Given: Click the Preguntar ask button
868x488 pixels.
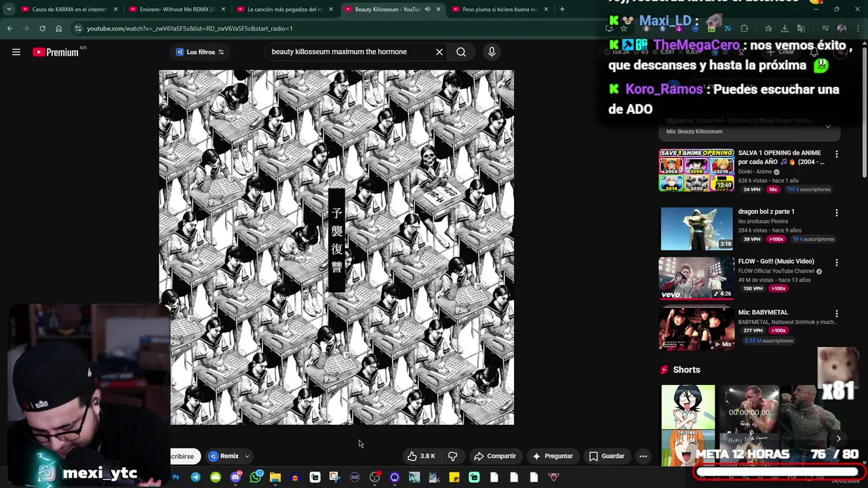Looking at the screenshot, I should pyautogui.click(x=553, y=456).
